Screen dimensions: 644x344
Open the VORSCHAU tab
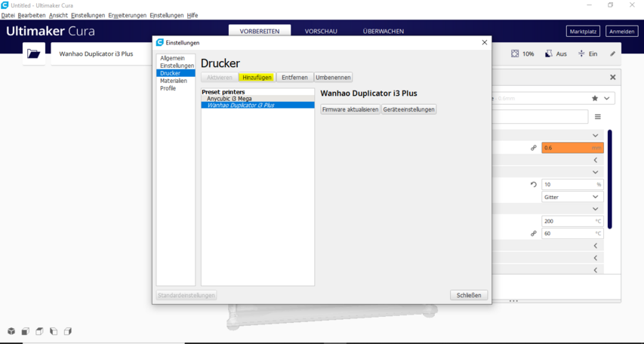[x=321, y=31]
